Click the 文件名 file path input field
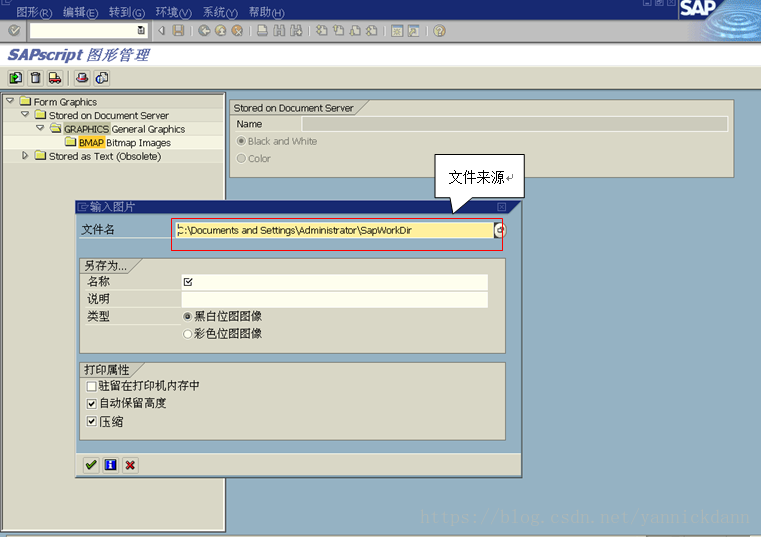The width and height of the screenshot is (761, 537). (x=334, y=230)
